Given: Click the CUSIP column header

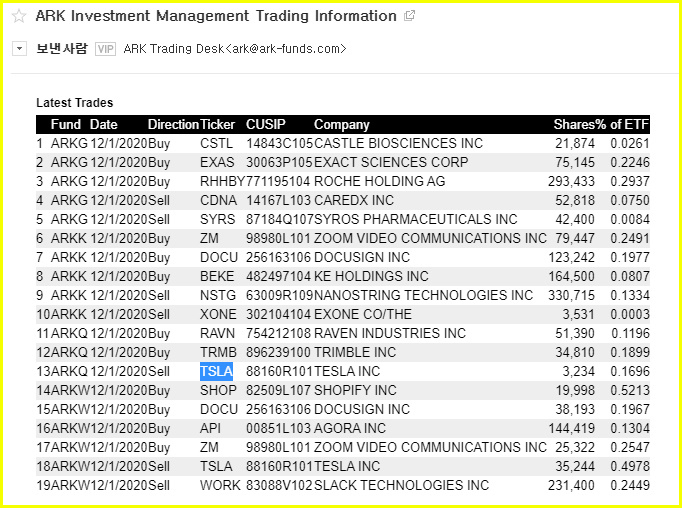Looking at the screenshot, I should tap(266, 124).
